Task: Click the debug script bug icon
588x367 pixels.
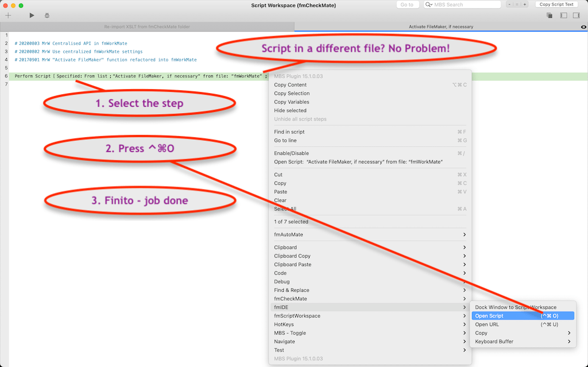Action: [47, 16]
